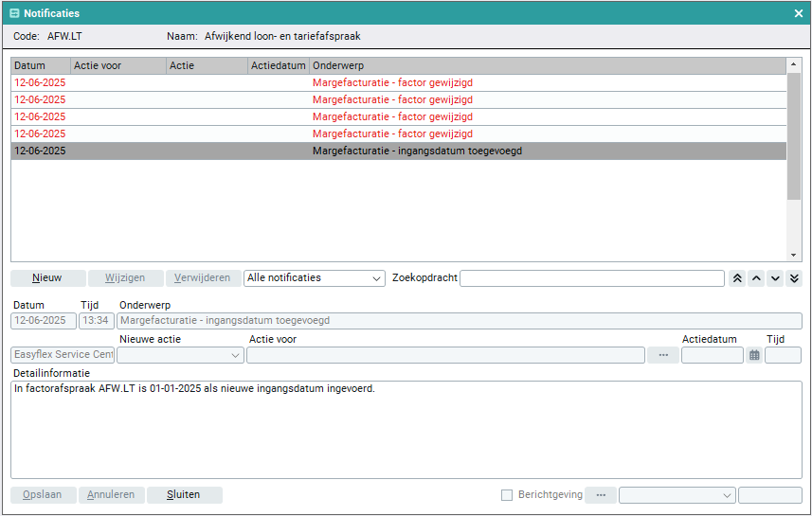Open the Alle notificaties filter dropdown
The width and height of the screenshot is (812, 516).
pyautogui.click(x=314, y=278)
